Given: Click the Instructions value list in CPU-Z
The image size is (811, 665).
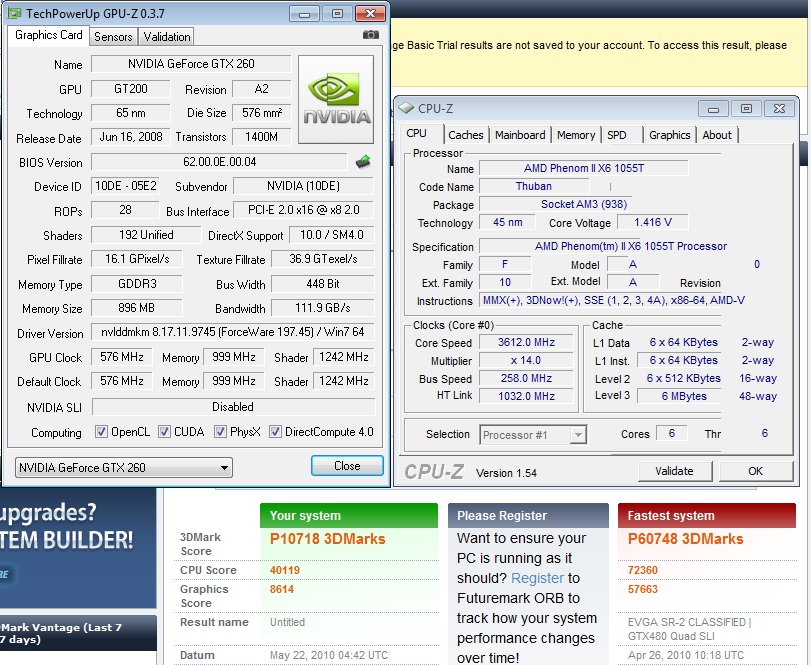Looking at the screenshot, I should click(613, 300).
